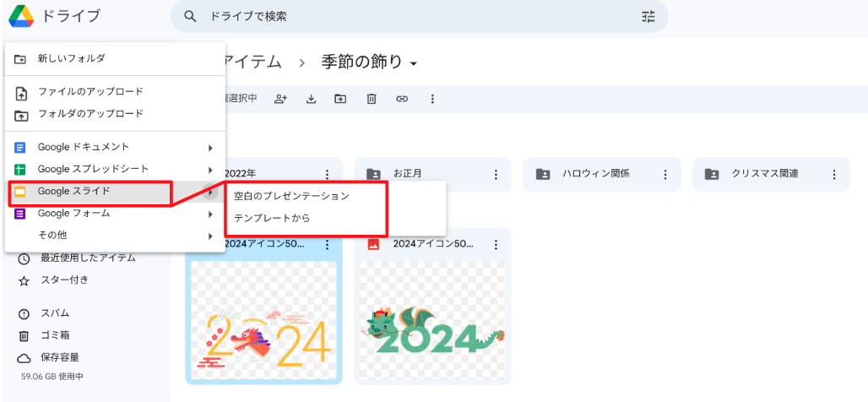The height and width of the screenshot is (402, 868).
Task: Click the purple Google Forms icon
Action: click(20, 215)
